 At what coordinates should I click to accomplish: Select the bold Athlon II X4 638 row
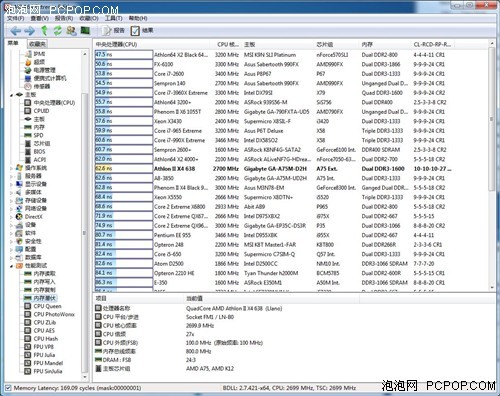(x=273, y=169)
